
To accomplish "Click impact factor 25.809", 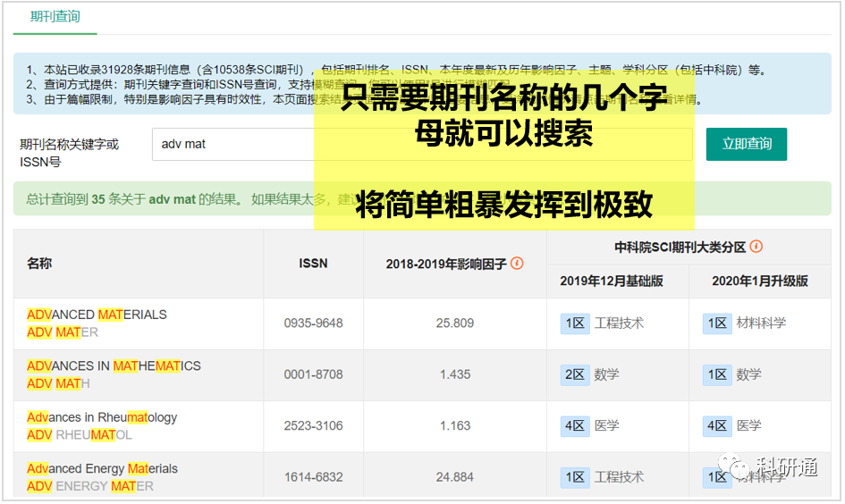I will [455, 323].
